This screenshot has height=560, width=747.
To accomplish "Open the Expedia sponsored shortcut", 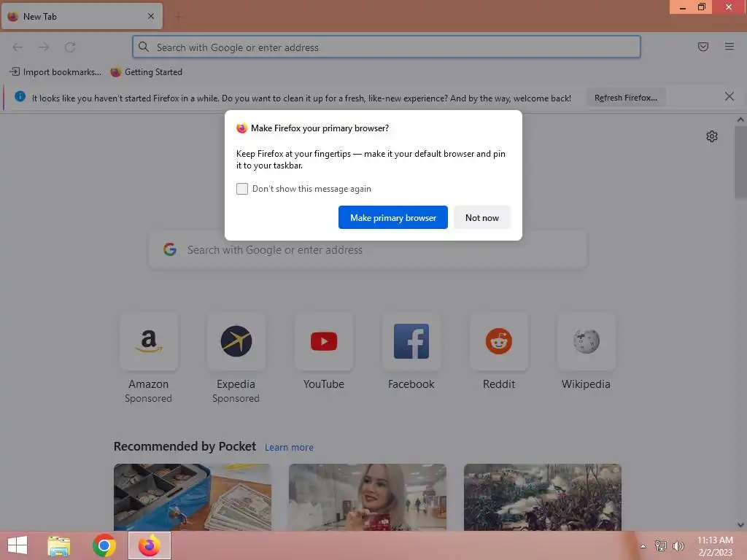I will click(236, 359).
